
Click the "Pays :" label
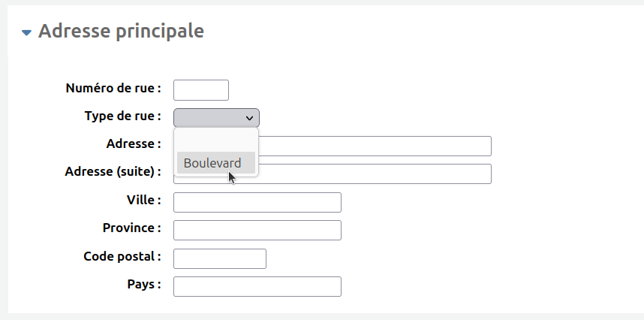[144, 284]
